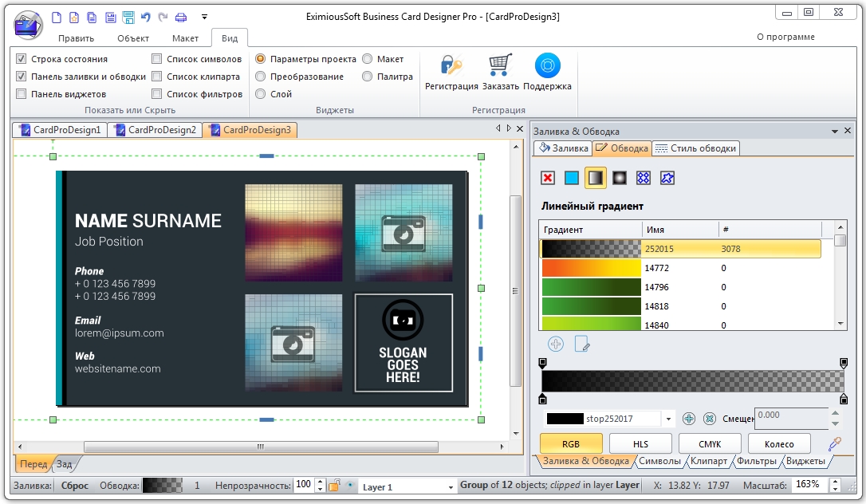Click the Колесо color wheel button

pos(779,444)
